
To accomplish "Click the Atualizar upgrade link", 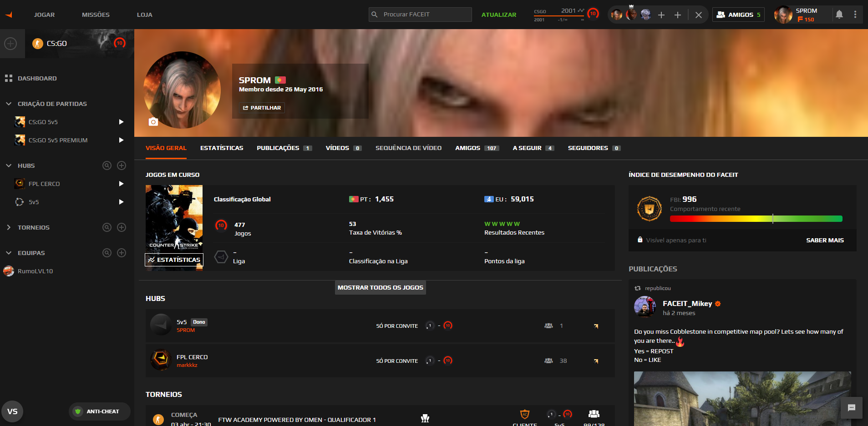I will [499, 15].
